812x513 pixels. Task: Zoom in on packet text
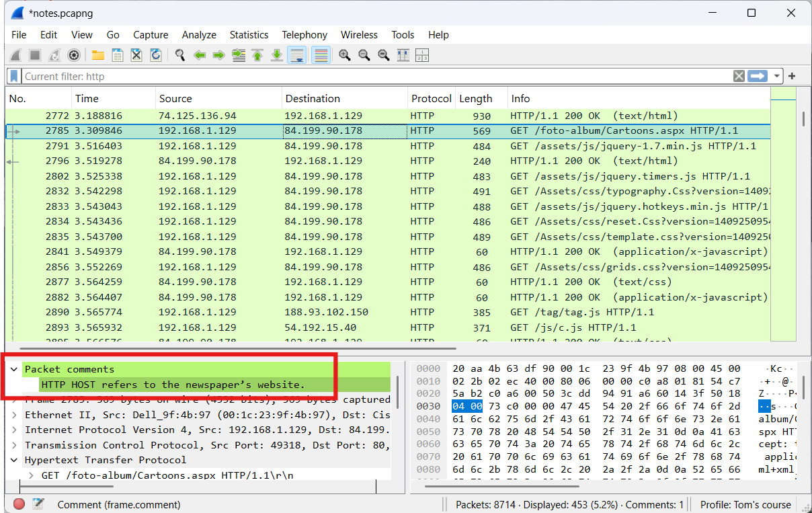click(345, 55)
